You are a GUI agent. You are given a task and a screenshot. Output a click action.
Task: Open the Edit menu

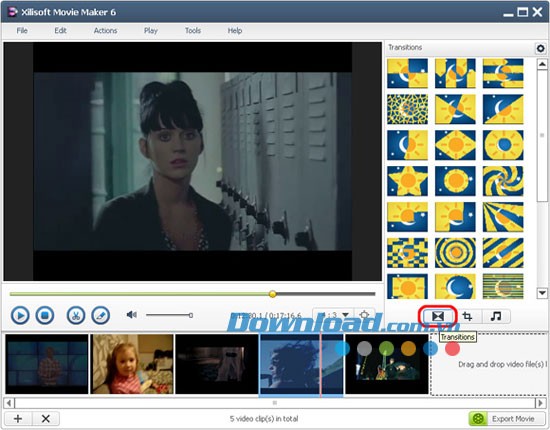(60, 31)
